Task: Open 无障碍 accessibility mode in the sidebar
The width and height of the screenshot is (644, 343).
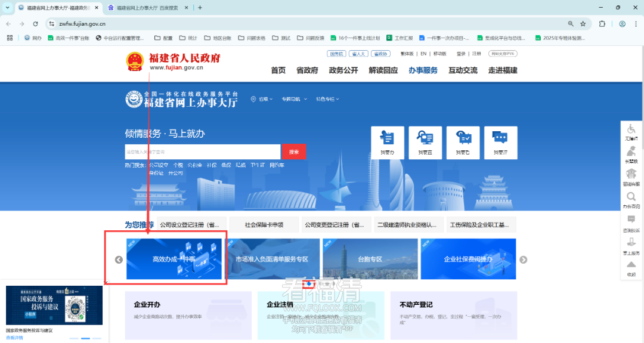Action: coord(631,131)
